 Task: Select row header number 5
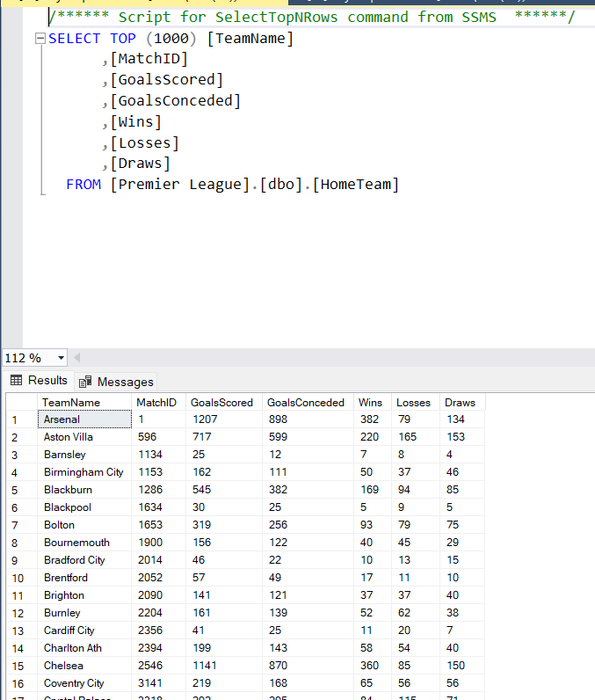coord(22,490)
